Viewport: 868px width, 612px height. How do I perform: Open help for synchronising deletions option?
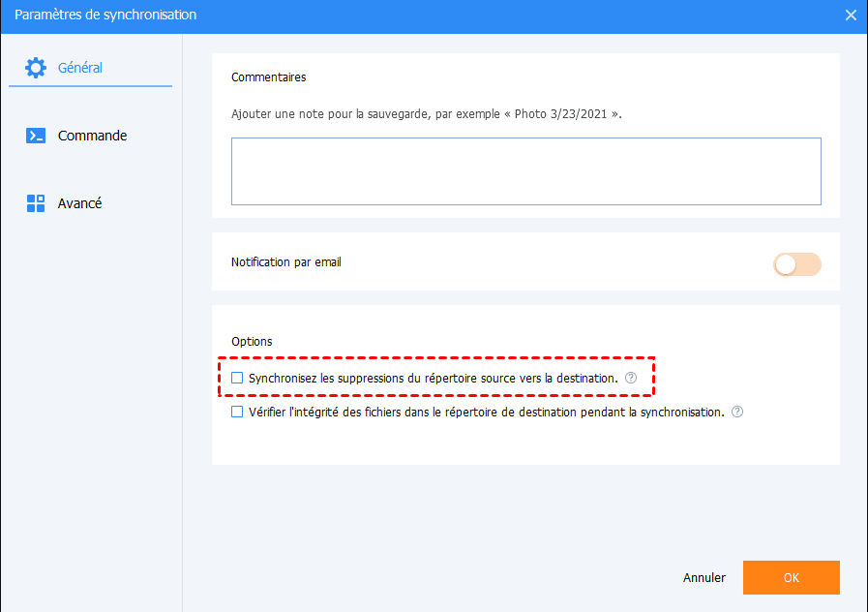631,378
